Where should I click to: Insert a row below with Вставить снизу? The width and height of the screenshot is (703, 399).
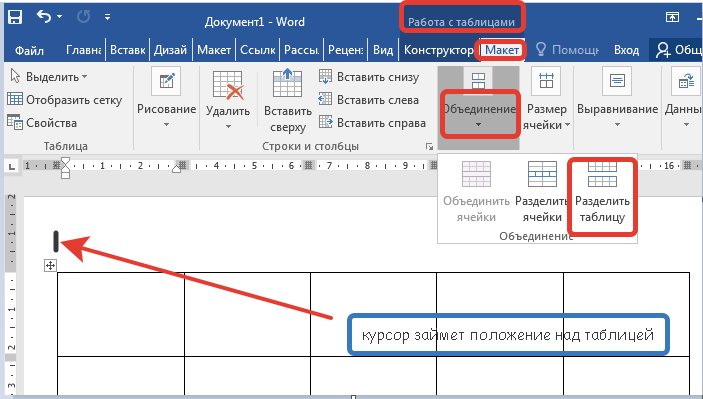369,77
